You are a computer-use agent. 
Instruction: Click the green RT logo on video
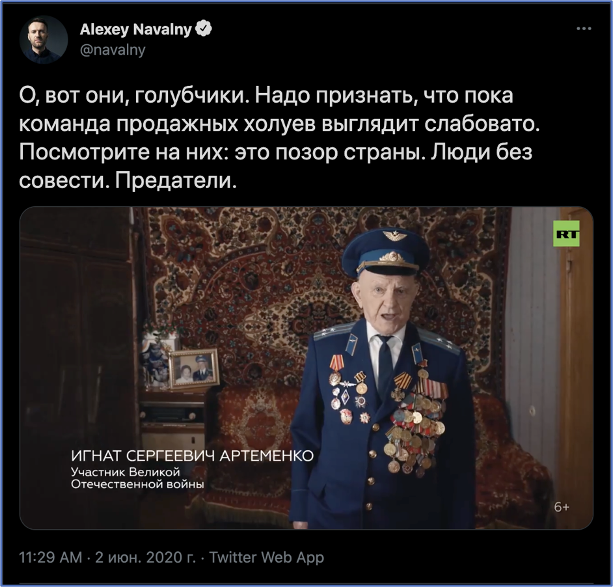(566, 234)
